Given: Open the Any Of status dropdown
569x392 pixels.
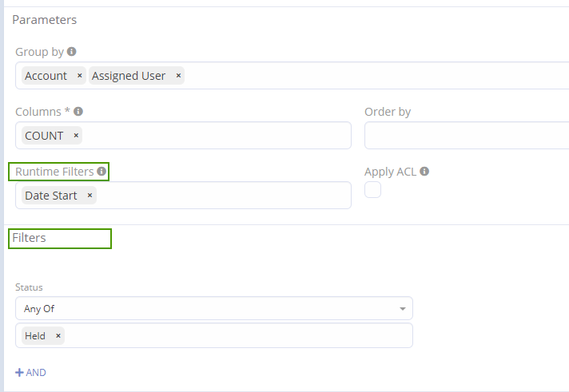Looking at the screenshot, I should point(214,309).
